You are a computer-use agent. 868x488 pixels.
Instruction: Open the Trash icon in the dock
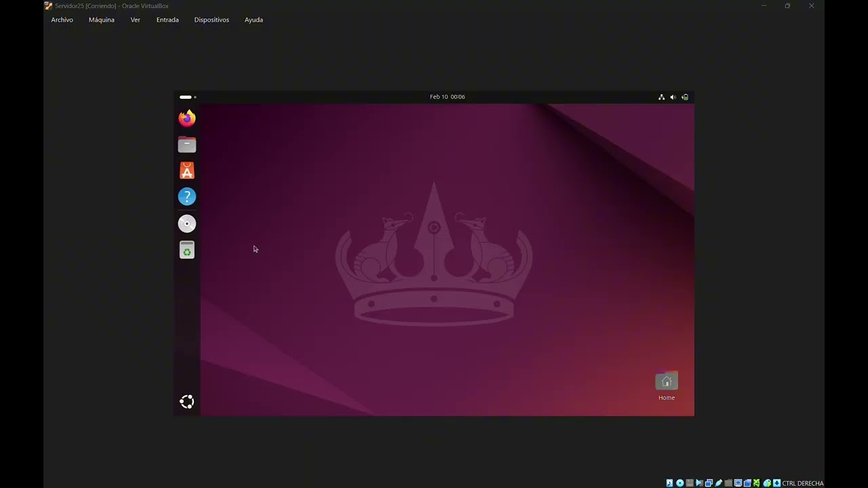coord(187,250)
